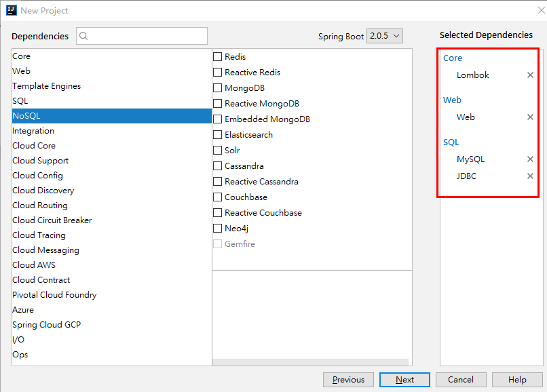The image size is (547, 392).
Task: Enable the Elasticsearch dependency
Action: (217, 134)
